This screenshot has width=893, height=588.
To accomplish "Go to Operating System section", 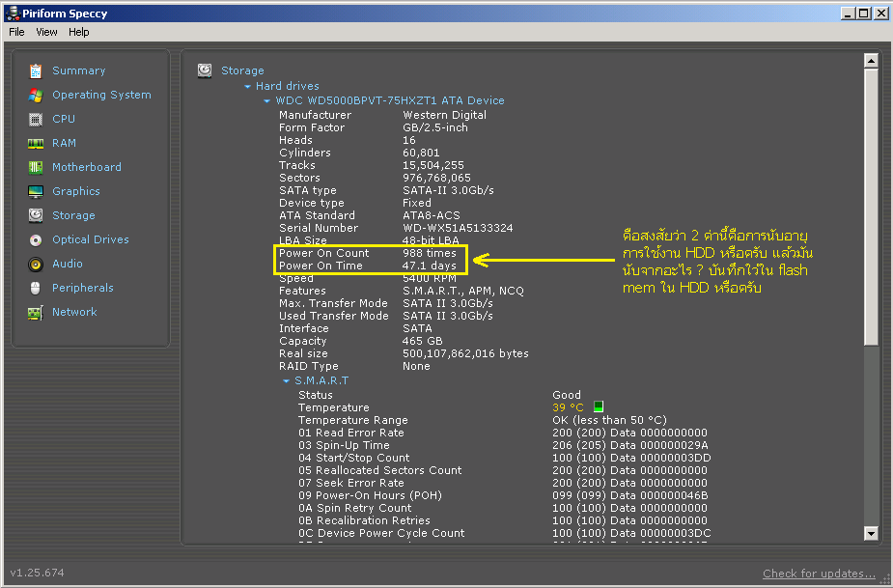I will click(x=101, y=96).
